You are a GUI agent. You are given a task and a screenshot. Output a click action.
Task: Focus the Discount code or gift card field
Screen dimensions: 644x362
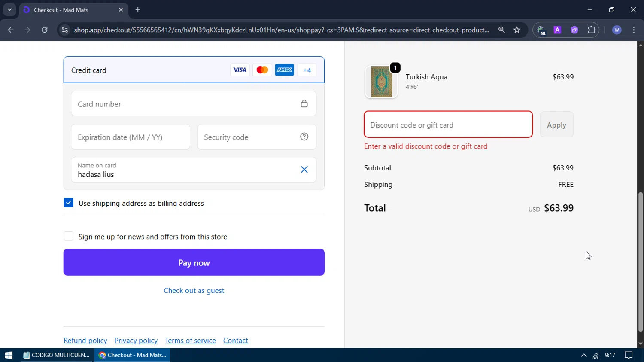click(x=448, y=125)
